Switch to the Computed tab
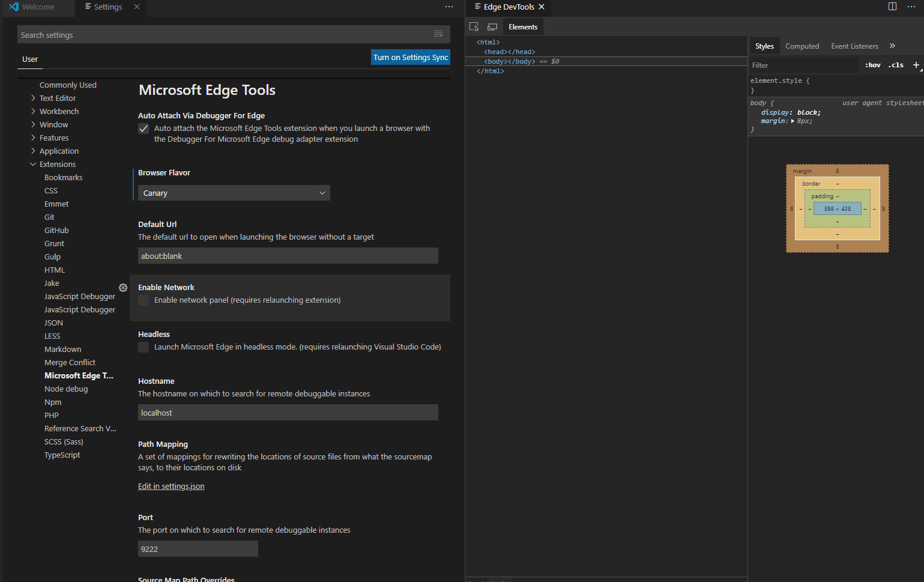 802,46
